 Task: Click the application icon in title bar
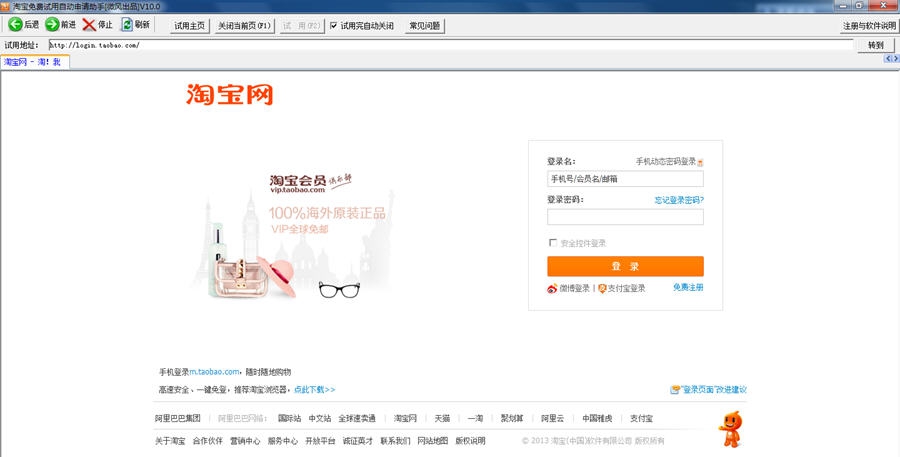coord(5,6)
